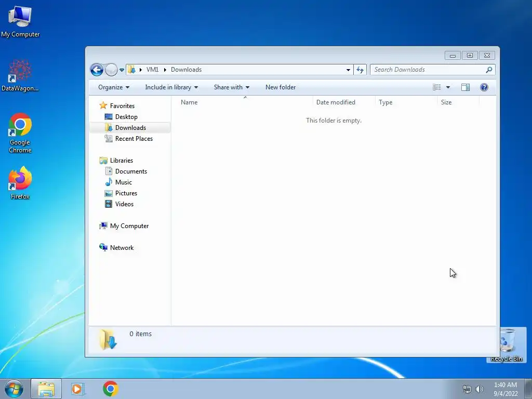This screenshot has width=532, height=399.
Task: Sort by Size column header
Action: [x=458, y=102]
